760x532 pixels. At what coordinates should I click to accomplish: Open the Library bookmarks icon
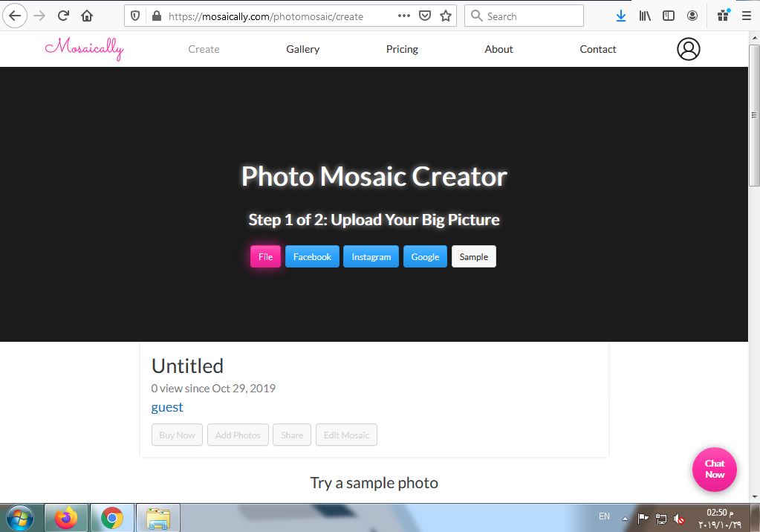645,16
